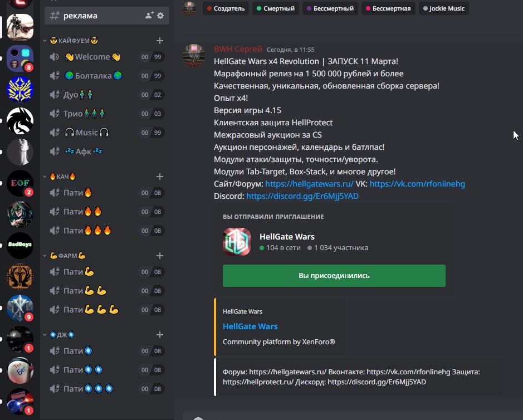Click '1 034 участника' member count
This screenshot has width=523, height=420.
pos(338,248)
